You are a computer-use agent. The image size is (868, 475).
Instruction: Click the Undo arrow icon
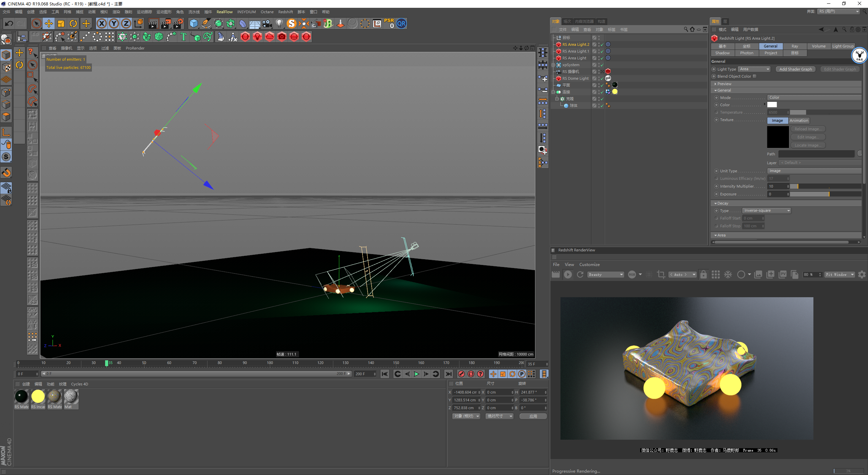click(x=9, y=24)
